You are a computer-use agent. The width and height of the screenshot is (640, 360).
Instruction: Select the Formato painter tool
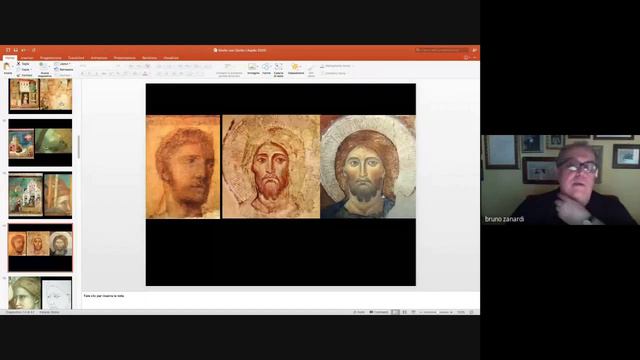click(x=24, y=75)
